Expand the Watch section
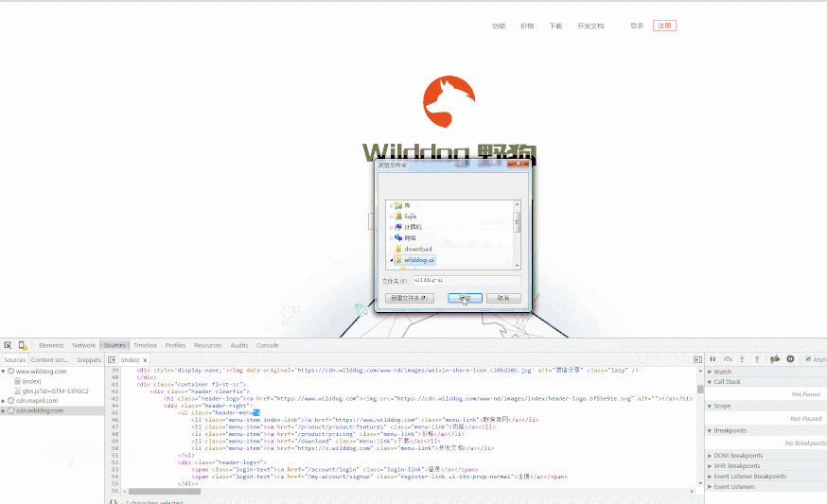Viewport: 827px width, 504px height. click(710, 372)
